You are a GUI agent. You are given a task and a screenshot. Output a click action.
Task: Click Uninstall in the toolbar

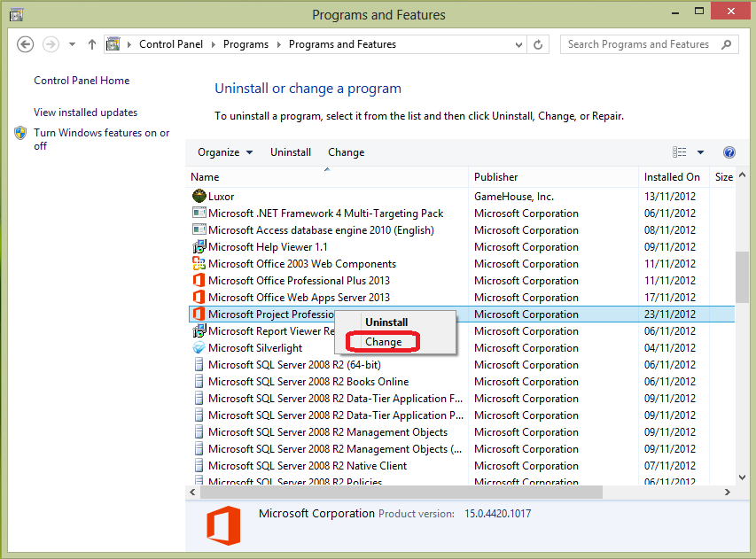tap(291, 152)
